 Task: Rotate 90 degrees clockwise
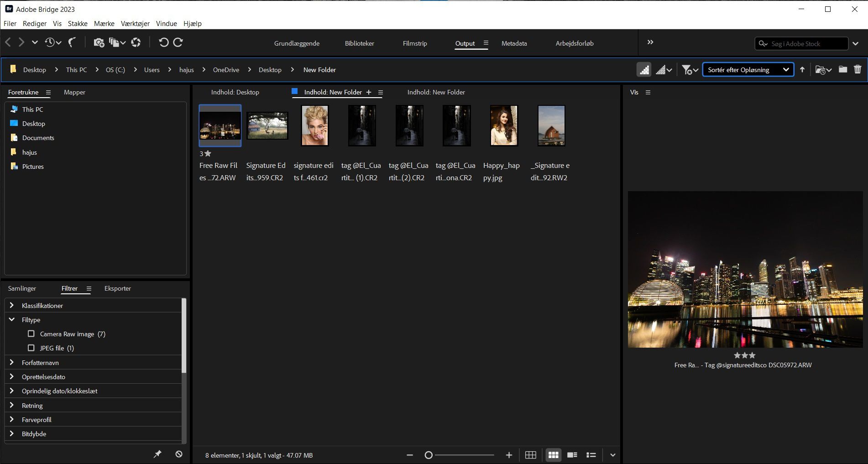pyautogui.click(x=178, y=42)
